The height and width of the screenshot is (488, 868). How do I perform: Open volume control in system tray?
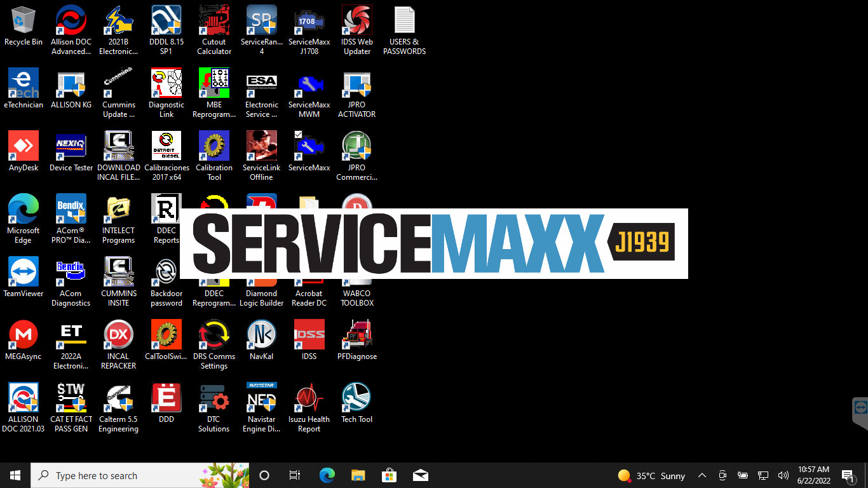(783, 475)
